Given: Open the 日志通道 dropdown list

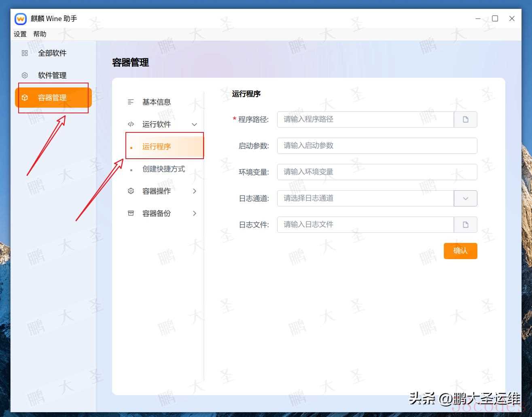Looking at the screenshot, I should pyautogui.click(x=465, y=198).
